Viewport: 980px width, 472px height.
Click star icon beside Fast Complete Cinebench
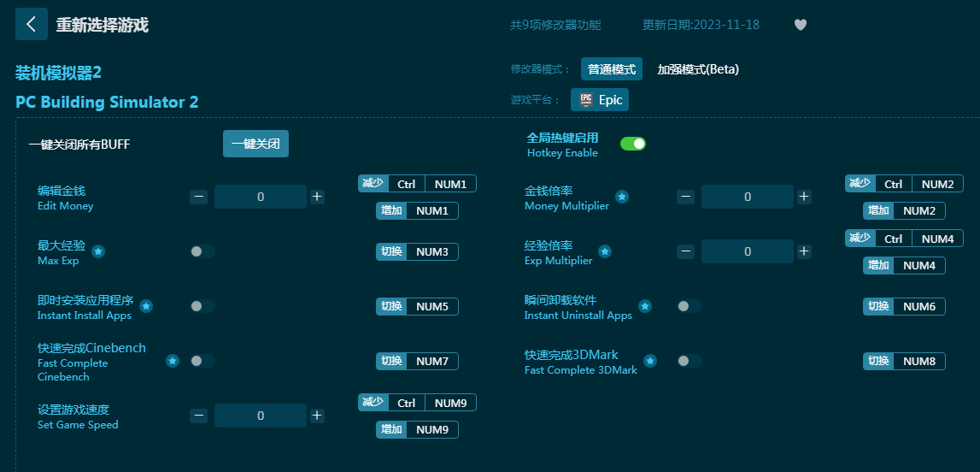coord(173,361)
